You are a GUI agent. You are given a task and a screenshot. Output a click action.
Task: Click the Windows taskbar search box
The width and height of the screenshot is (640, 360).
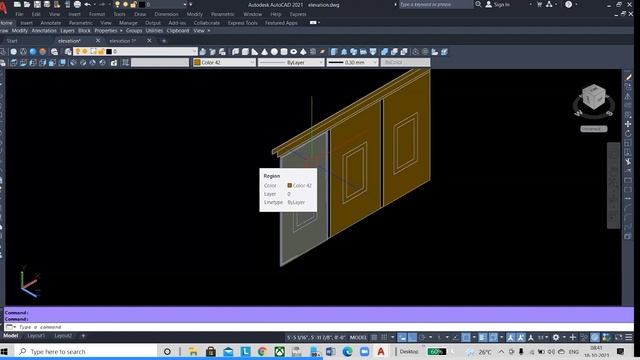click(x=87, y=351)
